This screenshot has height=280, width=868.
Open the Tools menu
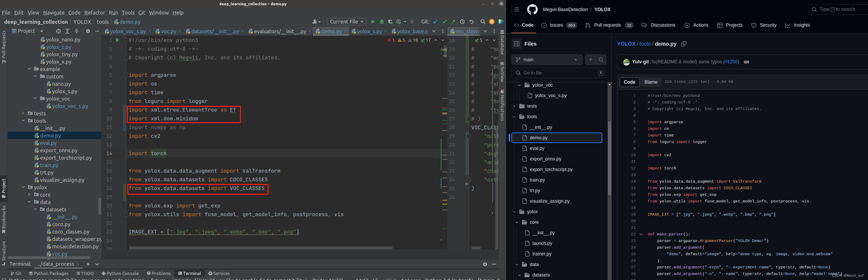point(128,12)
